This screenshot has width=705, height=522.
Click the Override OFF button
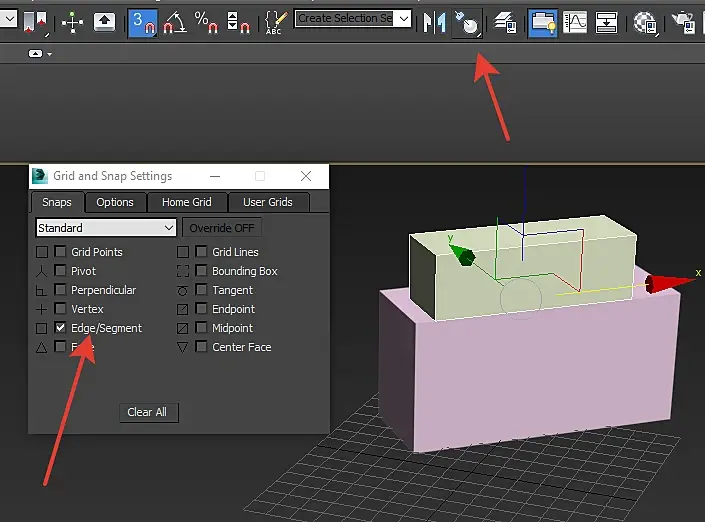tap(222, 228)
